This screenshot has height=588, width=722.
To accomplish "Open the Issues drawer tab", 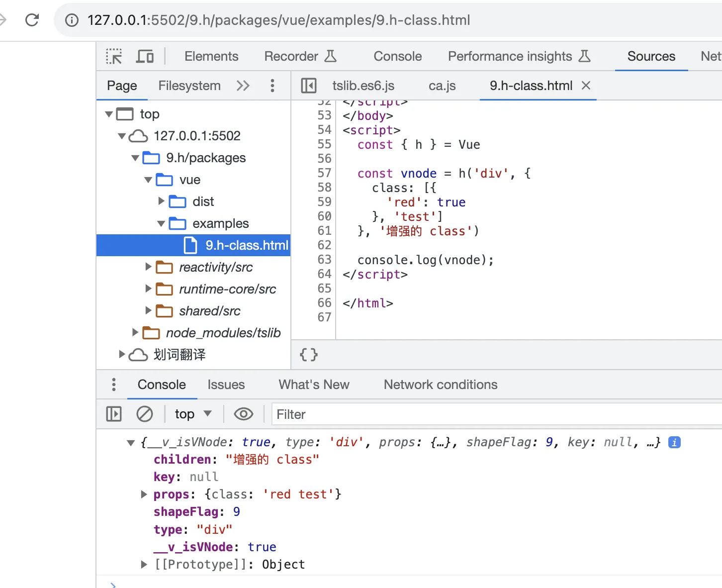I will pyautogui.click(x=226, y=385).
